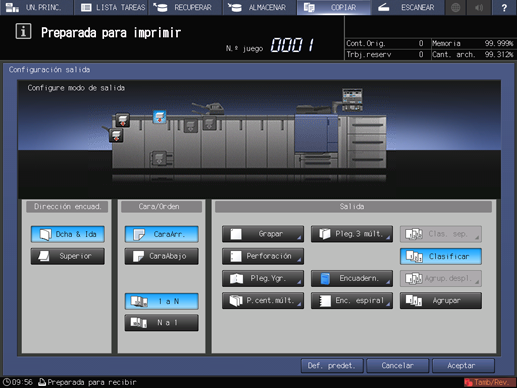Click the information icon beside Preparada para imprimir

pos(23,32)
